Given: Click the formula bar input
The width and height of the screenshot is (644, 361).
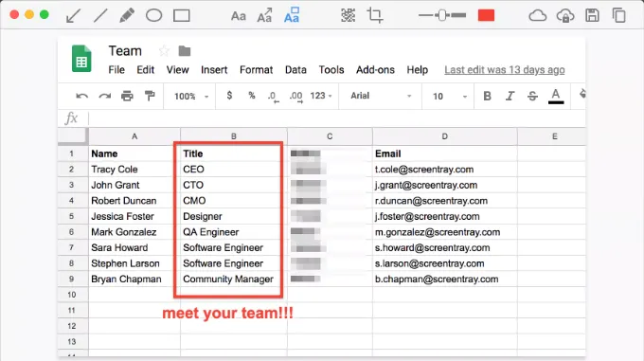Looking at the screenshot, I should 337,118.
